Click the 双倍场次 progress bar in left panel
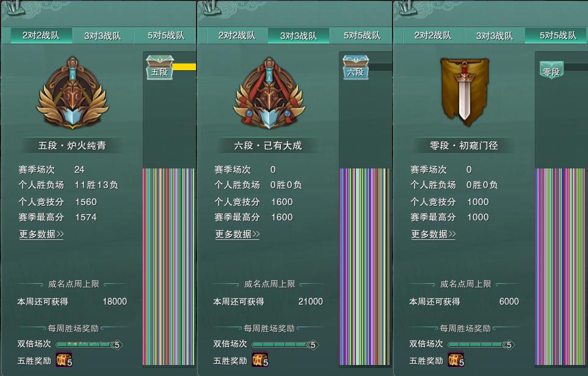Screen dimensions: 588x376 (x=89, y=344)
